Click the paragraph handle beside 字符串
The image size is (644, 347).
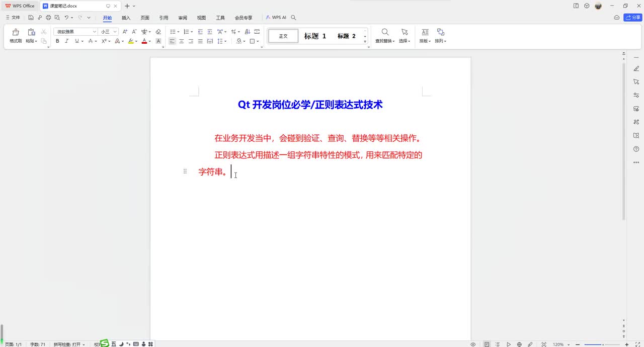(x=185, y=171)
